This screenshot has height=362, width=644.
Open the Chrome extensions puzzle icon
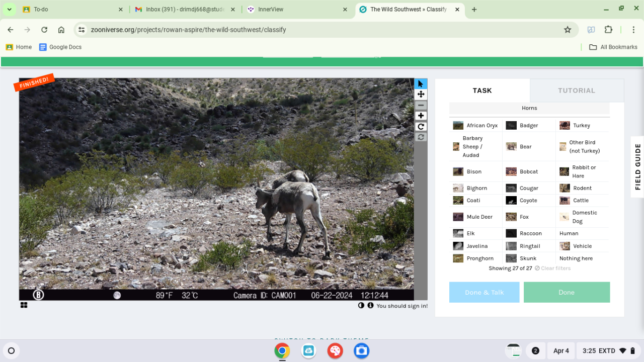608,30
